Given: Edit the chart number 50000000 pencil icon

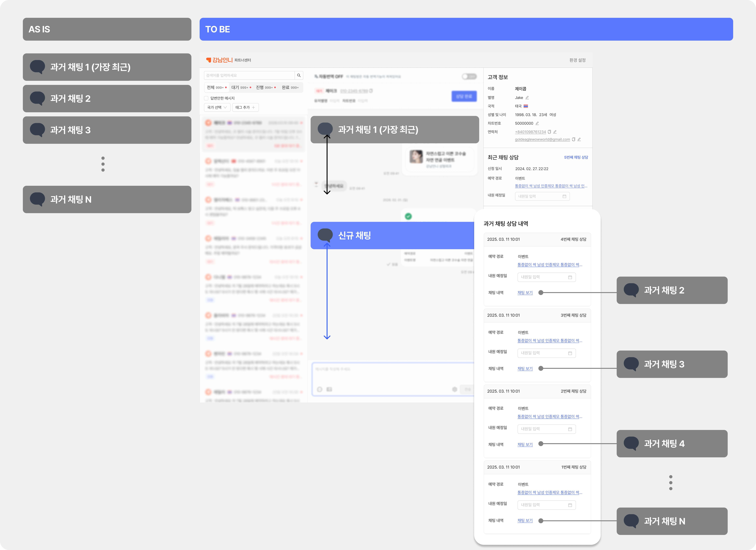Looking at the screenshot, I should tap(537, 123).
